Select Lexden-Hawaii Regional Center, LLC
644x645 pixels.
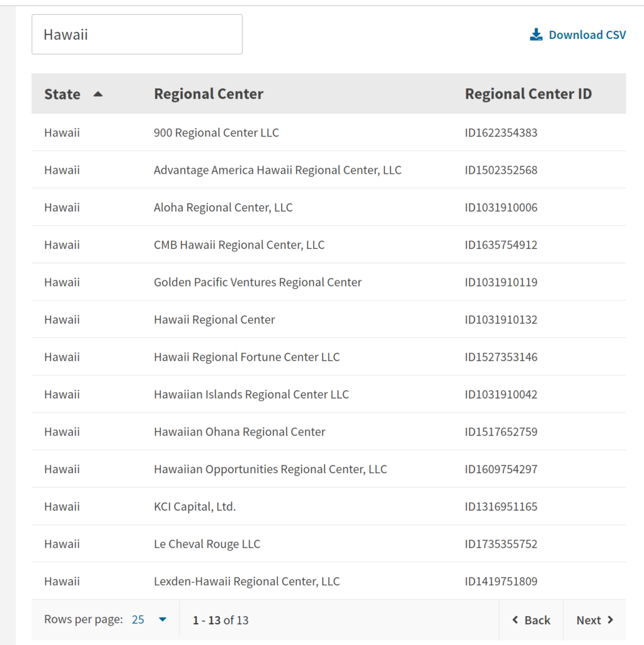coord(247,581)
